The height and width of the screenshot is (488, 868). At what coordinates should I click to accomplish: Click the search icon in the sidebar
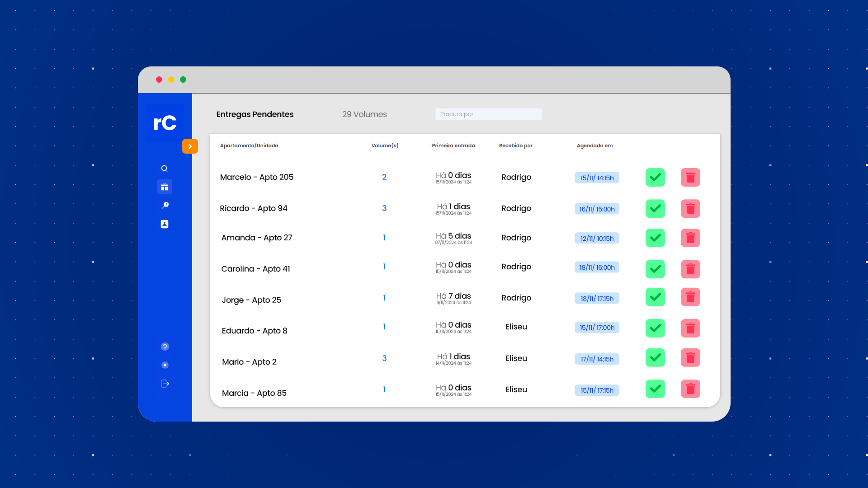(x=165, y=169)
